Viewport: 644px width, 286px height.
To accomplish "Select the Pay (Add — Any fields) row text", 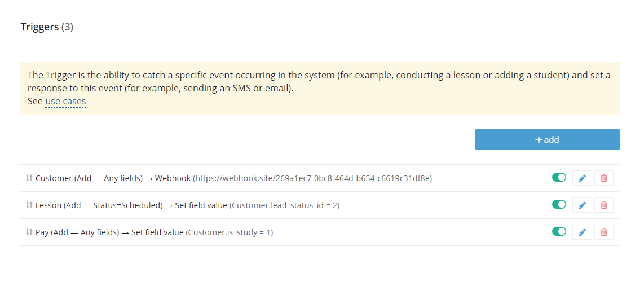I will tap(77, 232).
